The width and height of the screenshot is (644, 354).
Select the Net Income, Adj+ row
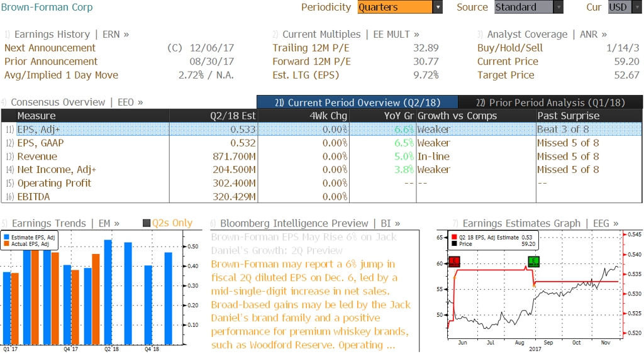click(321, 170)
